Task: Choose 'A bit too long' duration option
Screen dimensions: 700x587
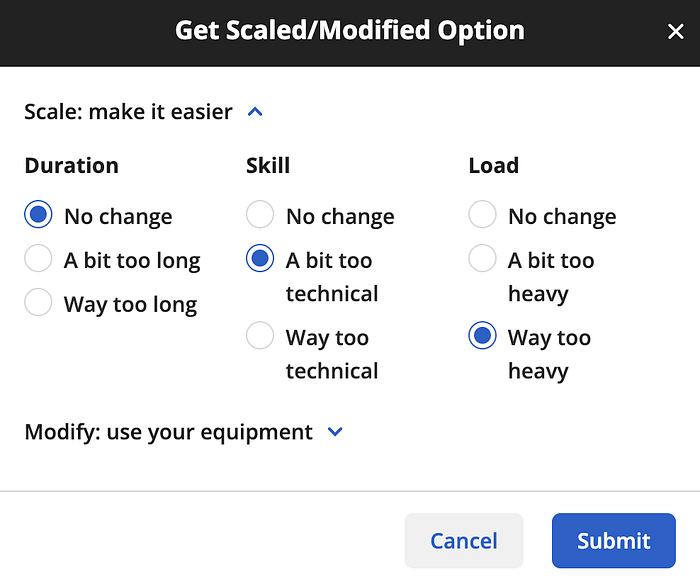Action: (38, 258)
